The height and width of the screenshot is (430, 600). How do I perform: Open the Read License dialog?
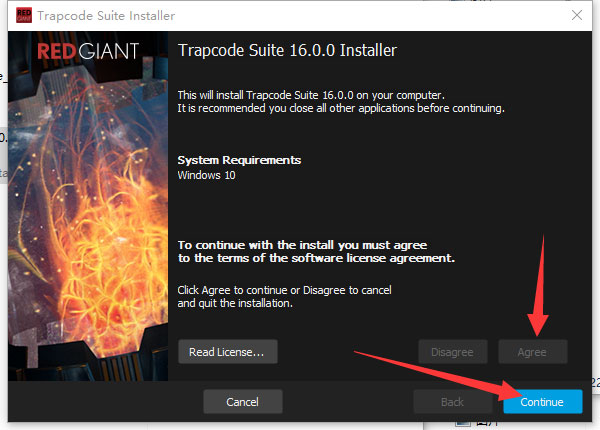(228, 352)
